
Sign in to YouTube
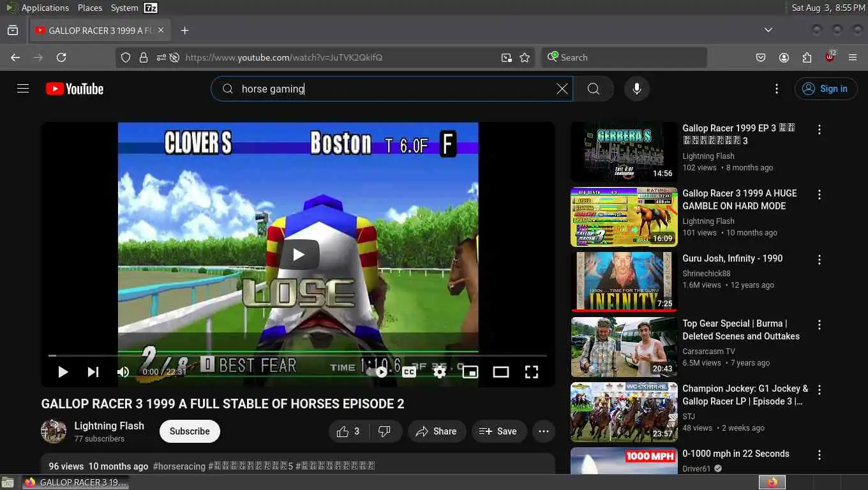tap(825, 89)
